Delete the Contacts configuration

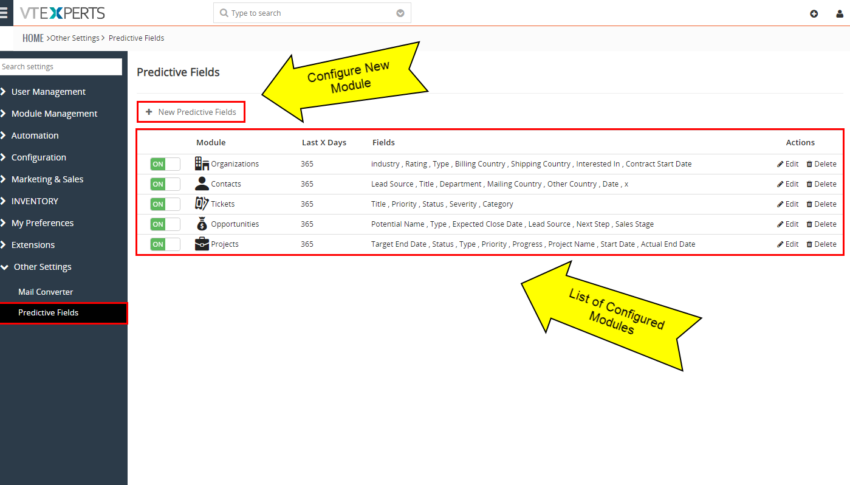(x=821, y=184)
